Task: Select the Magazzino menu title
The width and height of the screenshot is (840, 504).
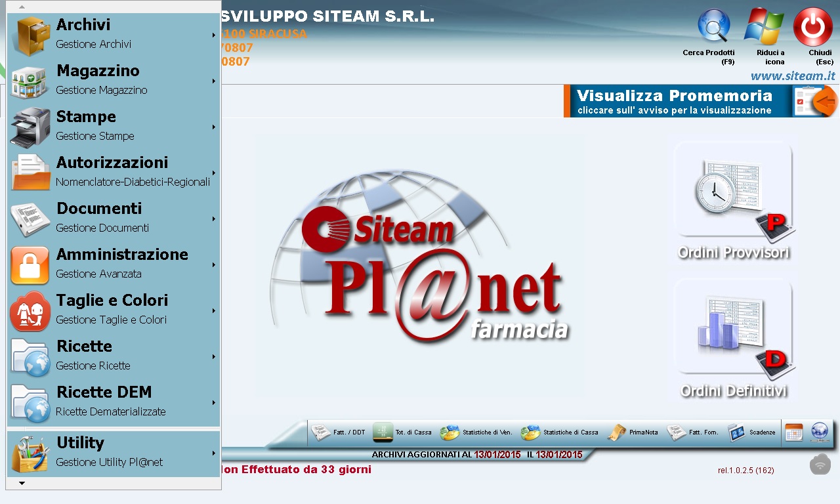Action: [98, 71]
